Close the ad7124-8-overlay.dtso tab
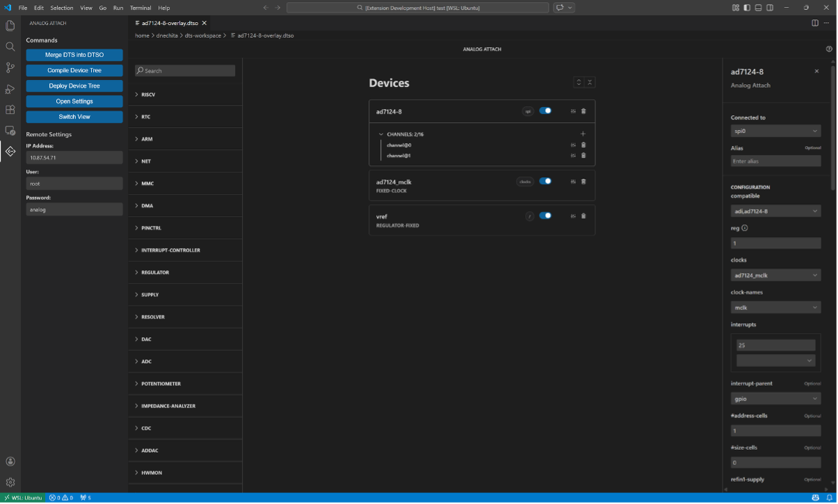Screen dimensions: 838x504 pos(204,23)
